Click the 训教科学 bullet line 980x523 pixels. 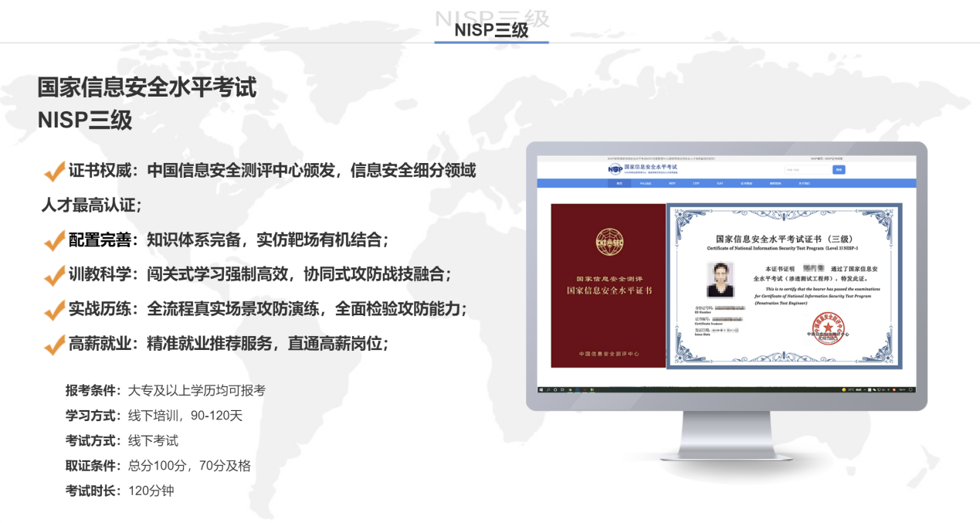[248, 275]
